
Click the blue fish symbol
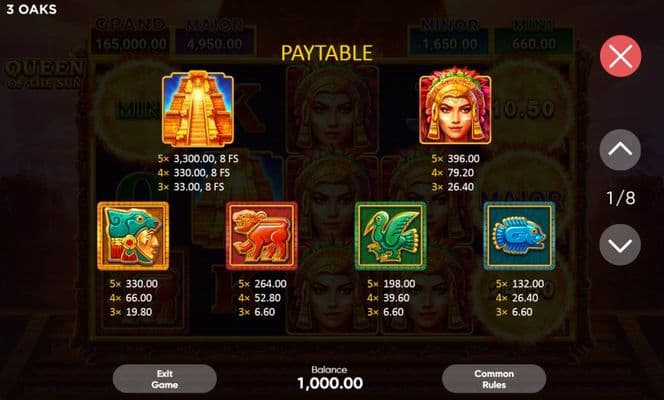tap(519, 236)
